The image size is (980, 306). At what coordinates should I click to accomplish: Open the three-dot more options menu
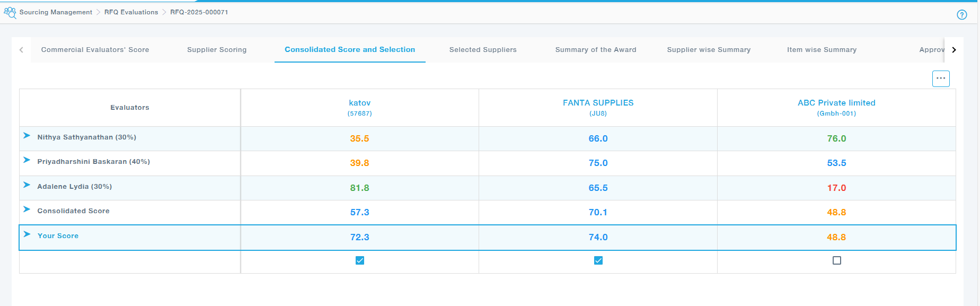pos(941,78)
